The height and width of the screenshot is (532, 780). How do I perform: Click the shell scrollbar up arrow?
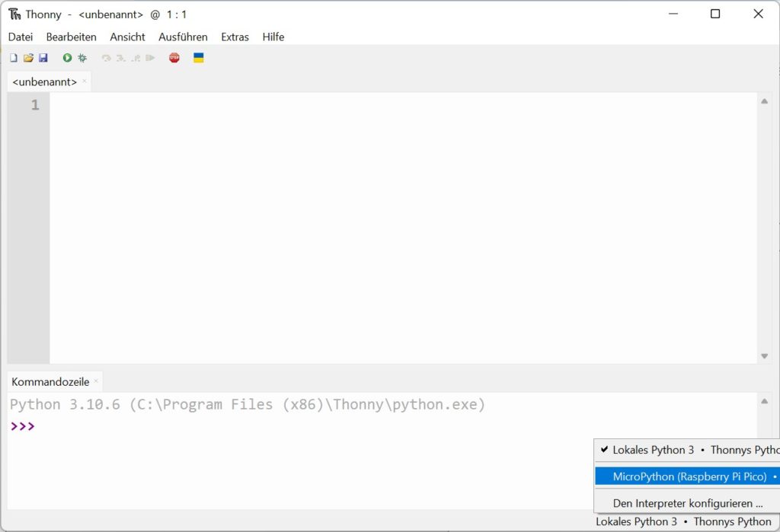point(765,401)
